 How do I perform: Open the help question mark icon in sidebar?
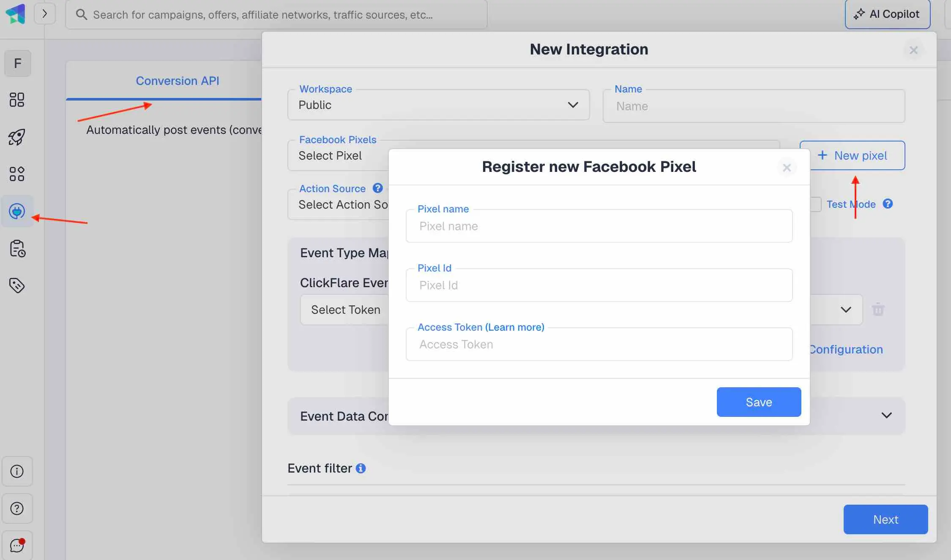[x=17, y=508]
